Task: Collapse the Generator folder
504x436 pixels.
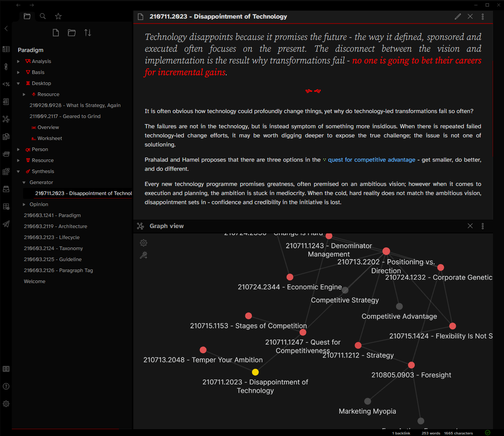Action: point(24,182)
